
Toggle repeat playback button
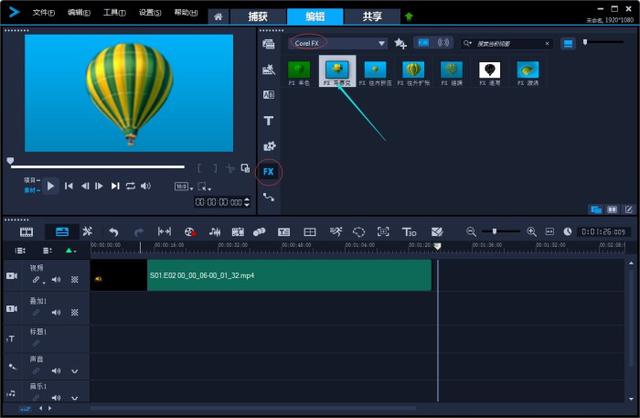[x=131, y=186]
